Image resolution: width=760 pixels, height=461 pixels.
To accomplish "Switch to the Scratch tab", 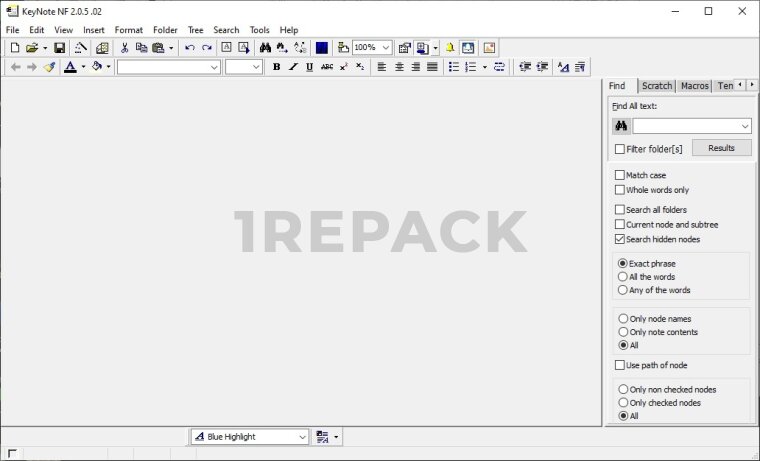I will (x=657, y=86).
